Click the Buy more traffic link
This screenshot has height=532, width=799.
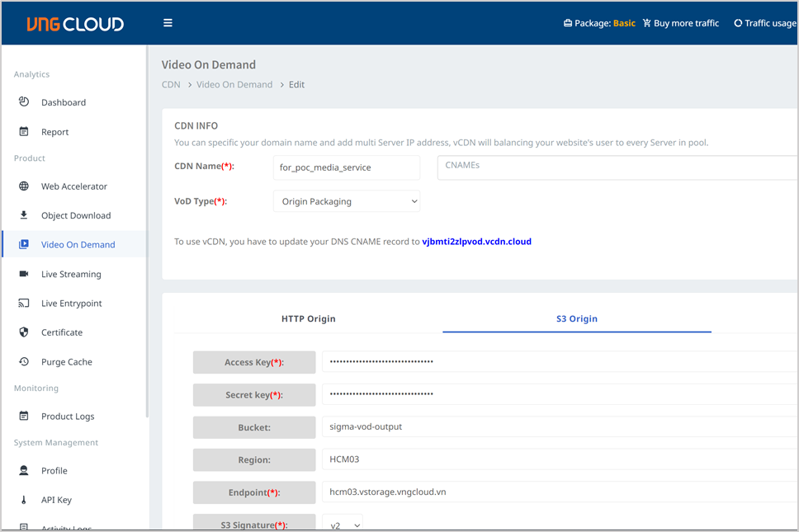680,23
